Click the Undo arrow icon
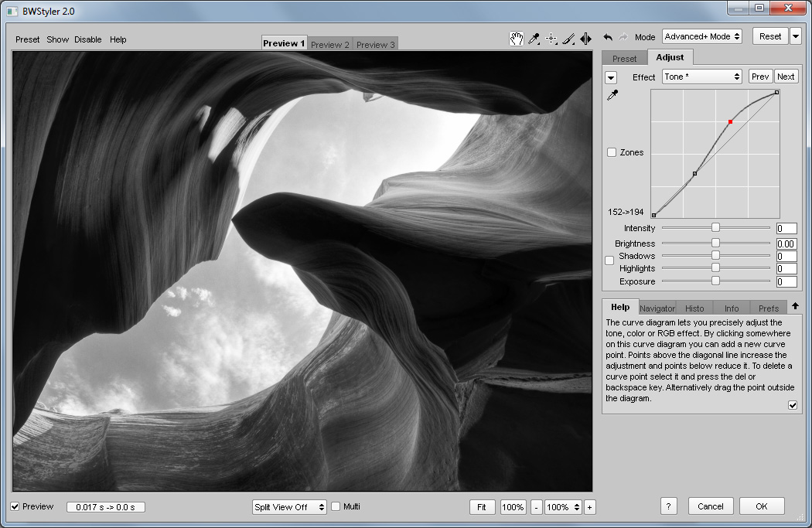The height and width of the screenshot is (528, 812). (608, 37)
